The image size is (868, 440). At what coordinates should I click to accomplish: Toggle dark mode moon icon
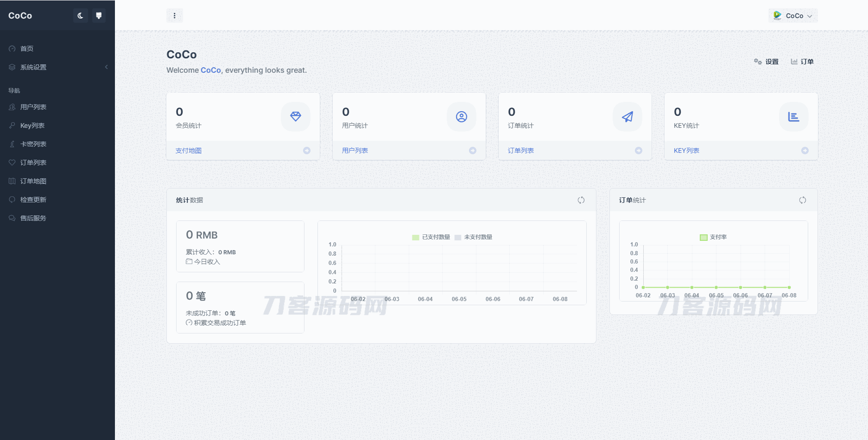click(80, 16)
